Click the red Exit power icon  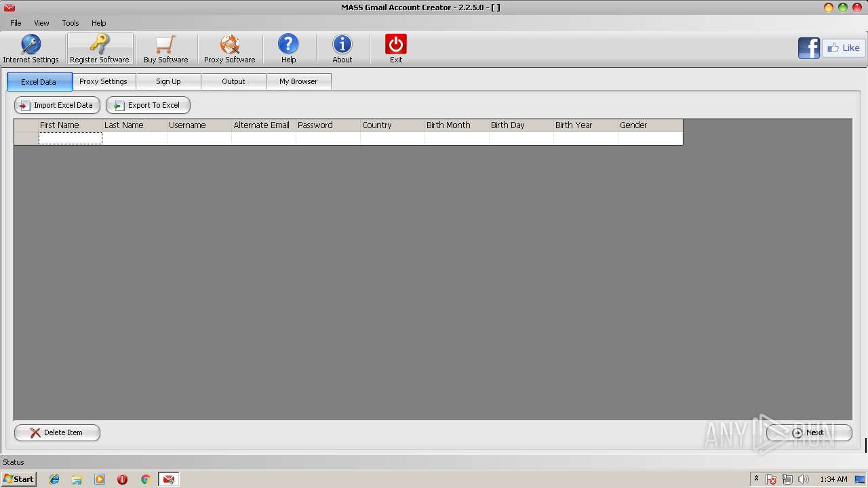[x=396, y=49]
